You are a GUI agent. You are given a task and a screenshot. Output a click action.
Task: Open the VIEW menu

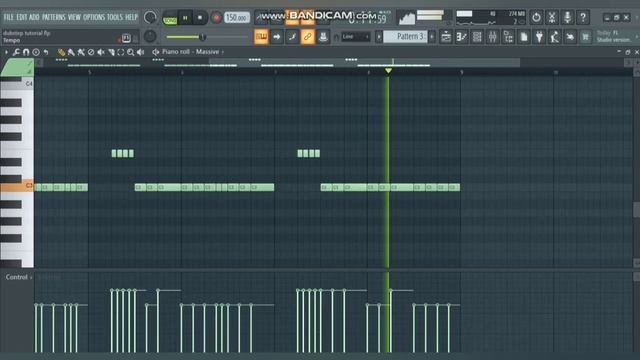tap(74, 17)
